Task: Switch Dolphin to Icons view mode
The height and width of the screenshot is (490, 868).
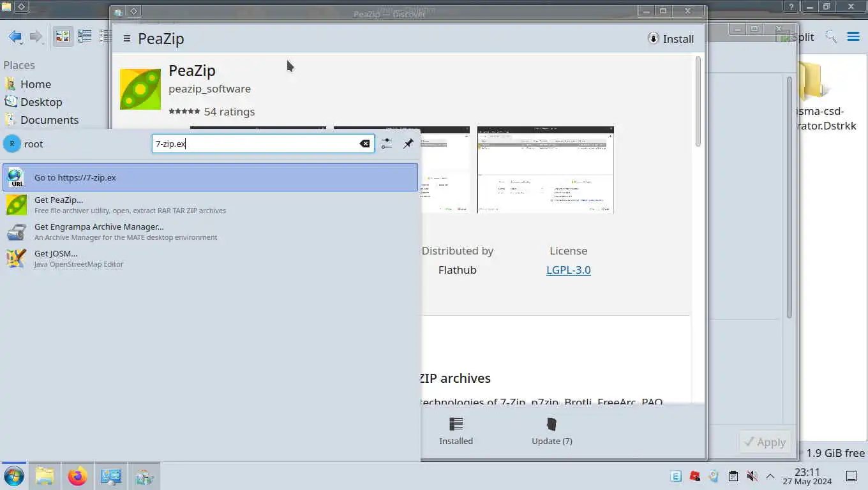Action: click(x=63, y=36)
